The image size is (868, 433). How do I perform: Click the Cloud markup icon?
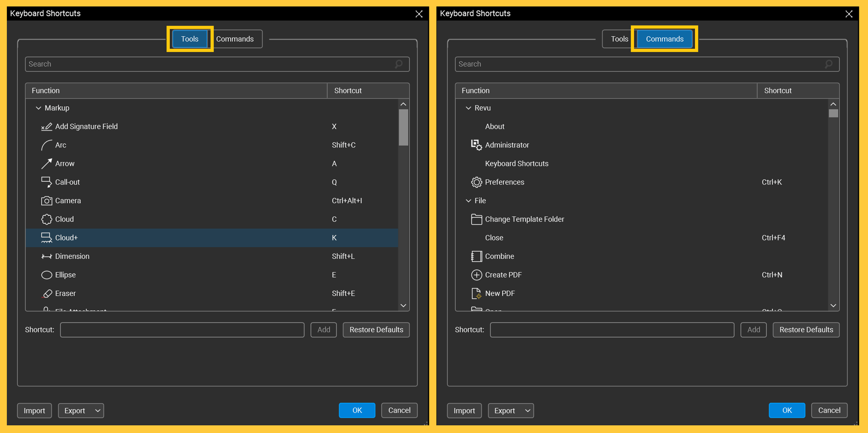coord(47,219)
